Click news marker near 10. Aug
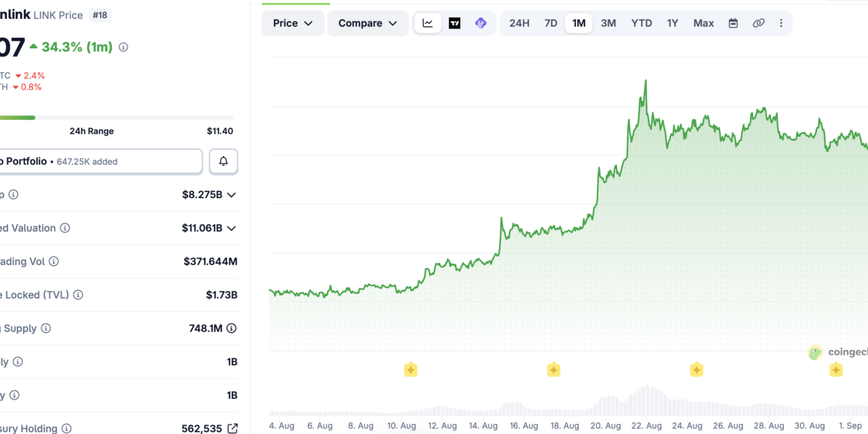Viewport: 868px width, 434px height. click(x=410, y=370)
